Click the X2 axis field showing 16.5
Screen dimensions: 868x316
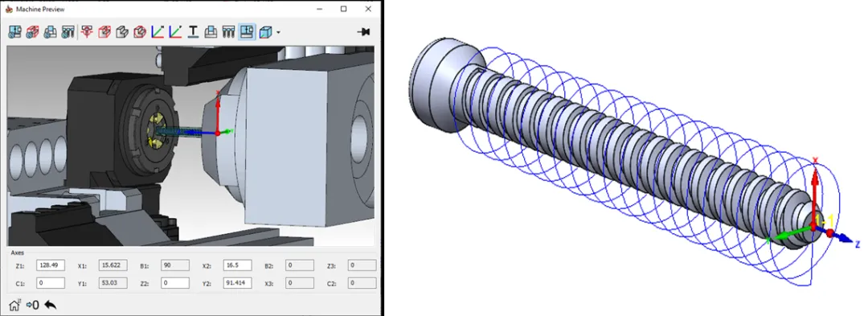click(x=237, y=265)
